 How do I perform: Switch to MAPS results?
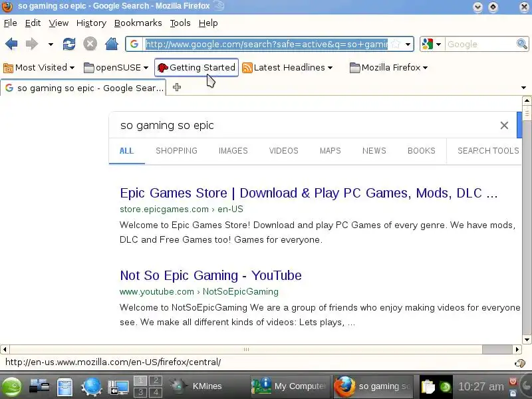(330, 151)
